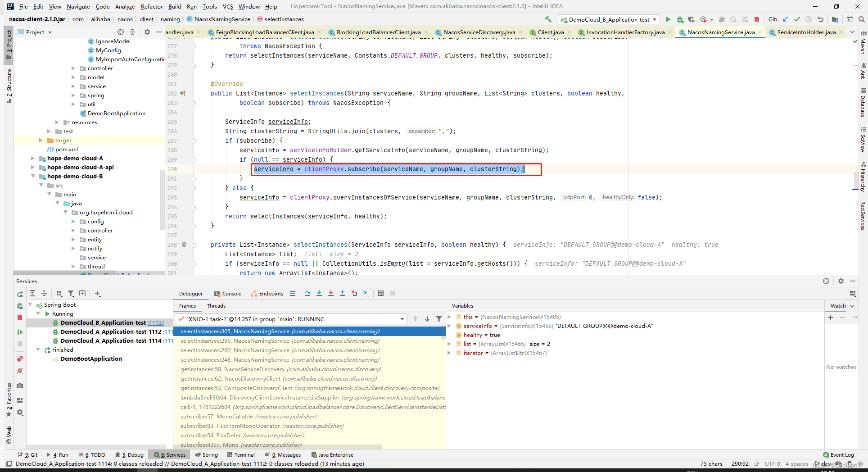Toggle the Maven tool window on the right edge
This screenshot has width=868, height=472.
863,43
